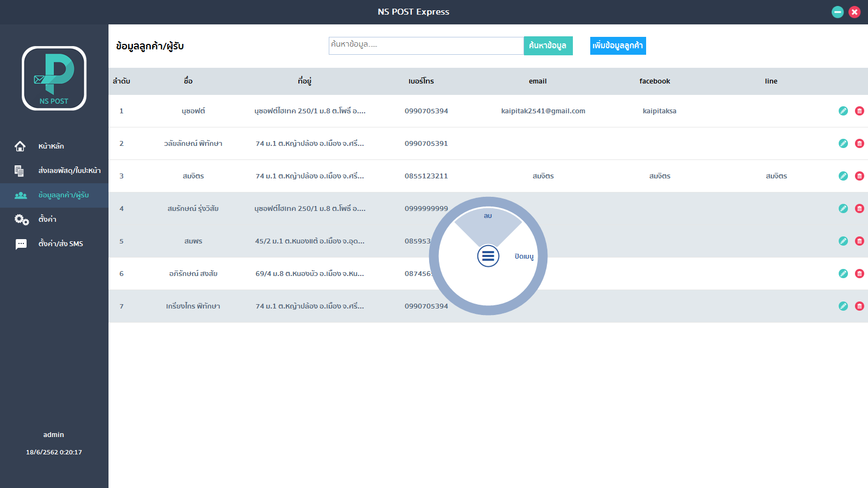Open หน้าหลัก home page
The width and height of the screenshot is (868, 488).
[51, 146]
